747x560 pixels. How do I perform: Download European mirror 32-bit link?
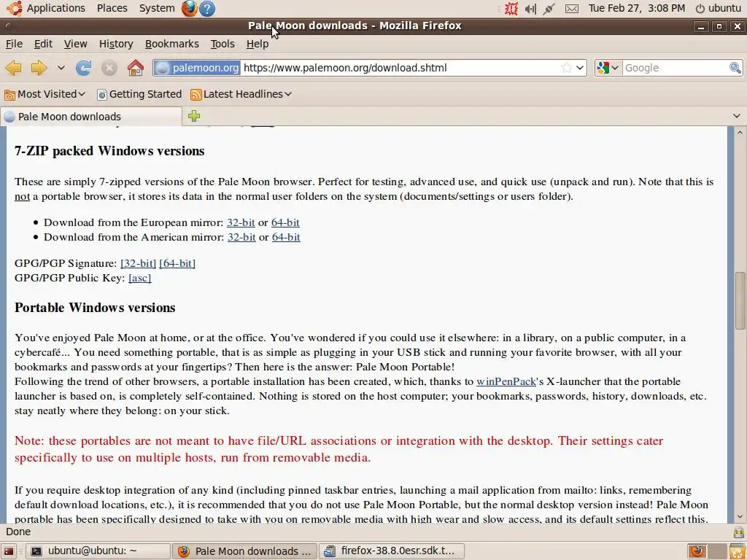point(241,222)
